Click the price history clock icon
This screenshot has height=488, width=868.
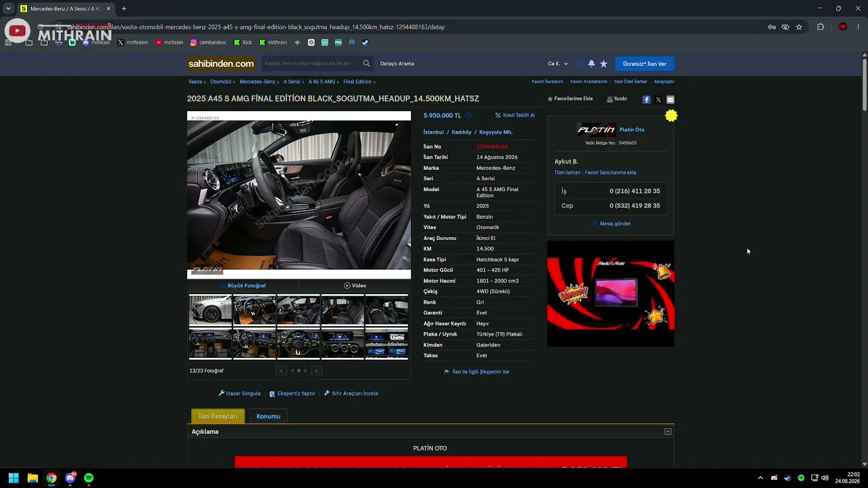[x=469, y=116]
